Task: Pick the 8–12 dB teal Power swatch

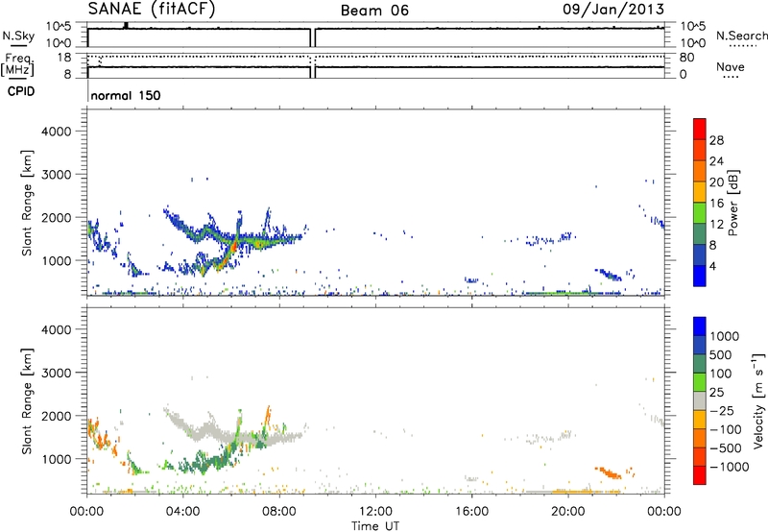Action: [700, 234]
